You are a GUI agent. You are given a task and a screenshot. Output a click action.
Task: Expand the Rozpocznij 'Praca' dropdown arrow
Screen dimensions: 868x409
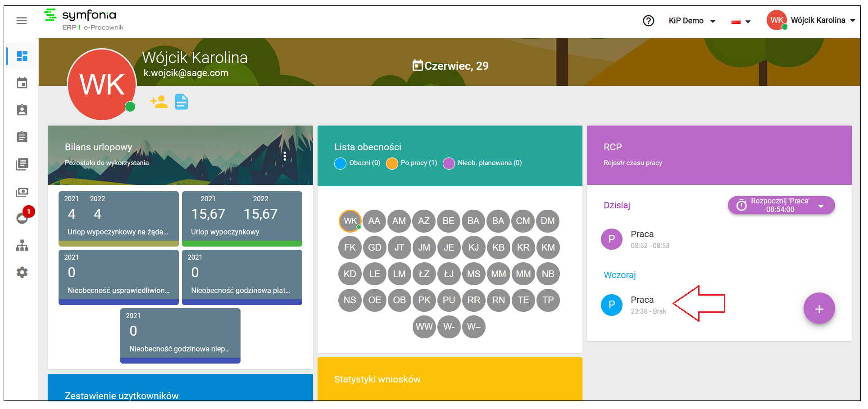(821, 206)
